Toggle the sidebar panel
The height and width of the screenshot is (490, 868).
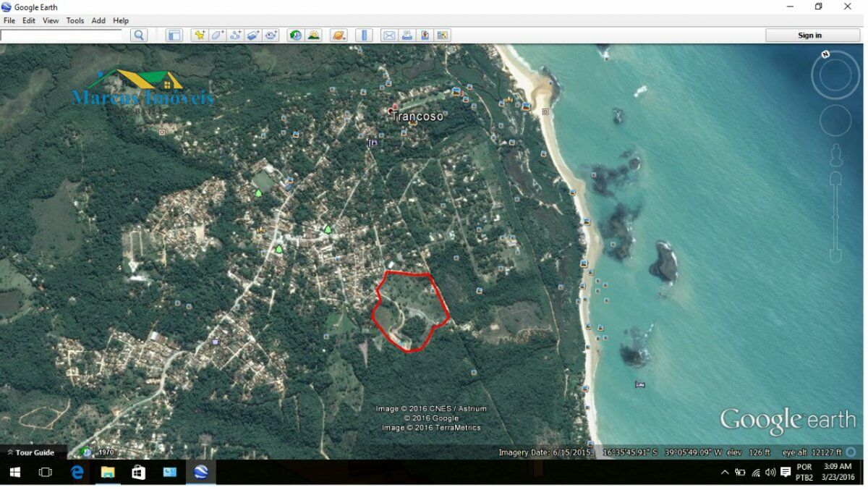click(x=174, y=35)
